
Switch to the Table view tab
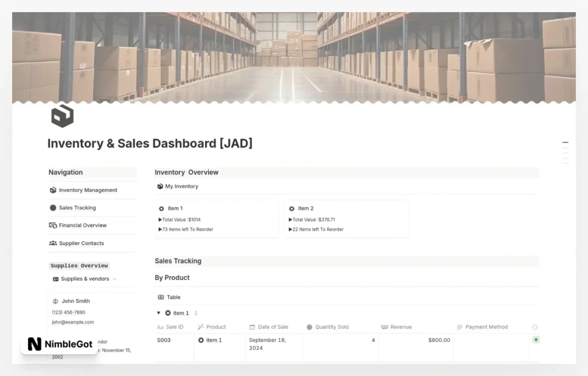pos(169,297)
